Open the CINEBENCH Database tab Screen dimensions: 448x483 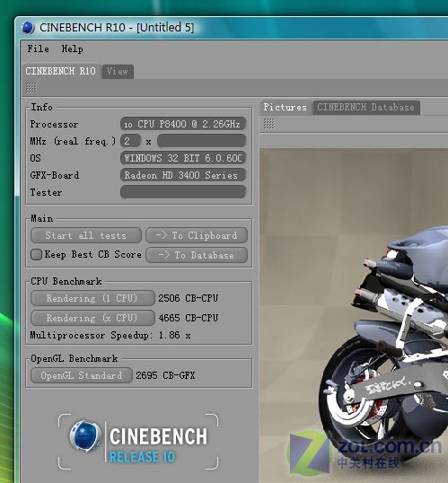(365, 108)
